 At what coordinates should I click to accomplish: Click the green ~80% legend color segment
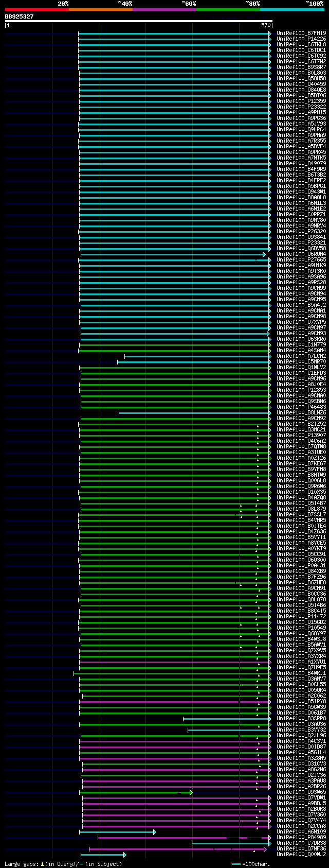pyautogui.click(x=228, y=9)
